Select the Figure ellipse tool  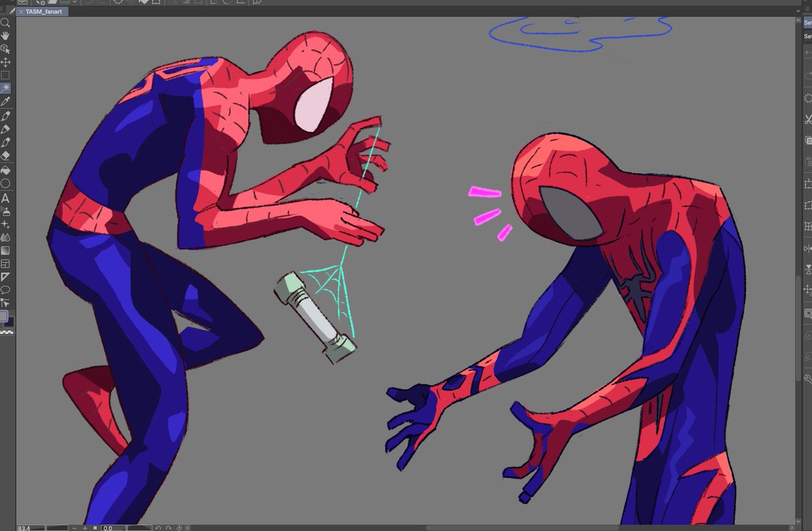(5, 183)
